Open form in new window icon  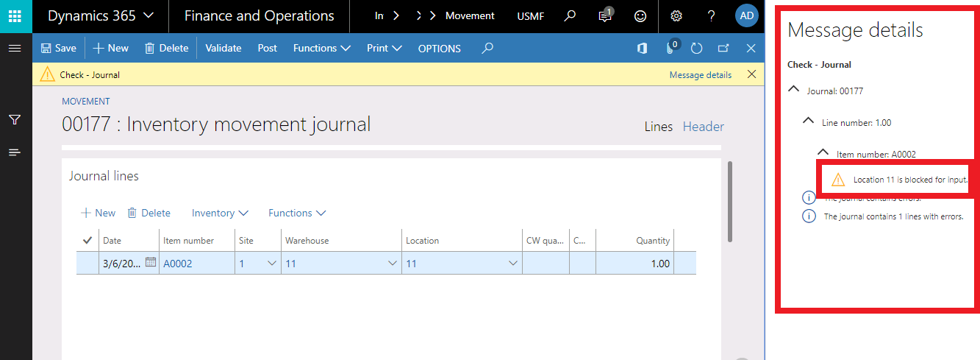[x=723, y=48]
